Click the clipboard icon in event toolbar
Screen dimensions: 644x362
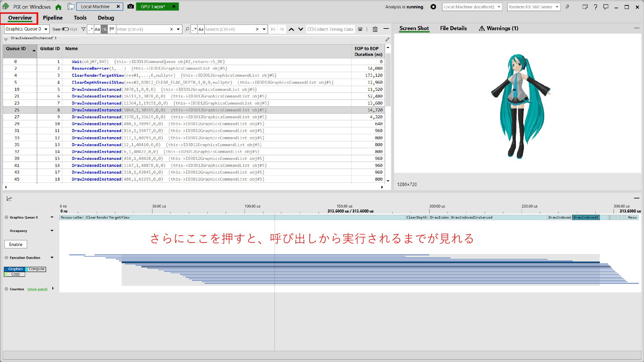(375, 29)
